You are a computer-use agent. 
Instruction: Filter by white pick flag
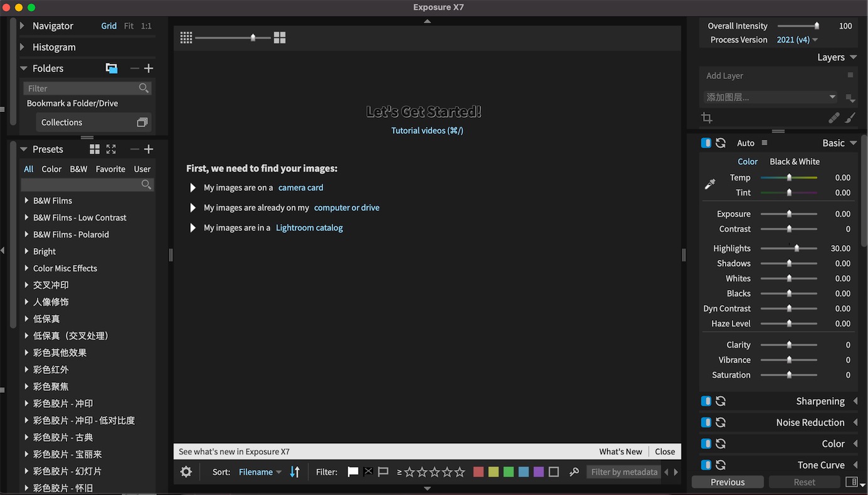[x=353, y=472]
